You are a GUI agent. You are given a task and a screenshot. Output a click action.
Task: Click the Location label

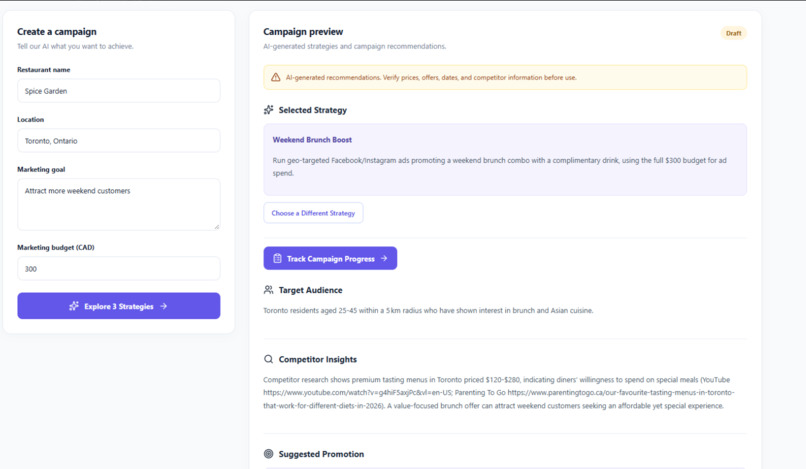(x=30, y=119)
